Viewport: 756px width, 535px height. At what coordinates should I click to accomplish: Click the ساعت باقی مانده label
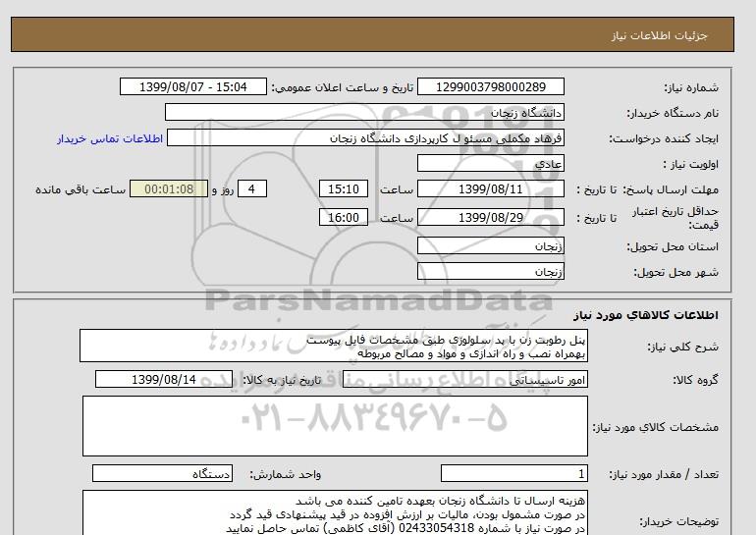[x=81, y=189]
